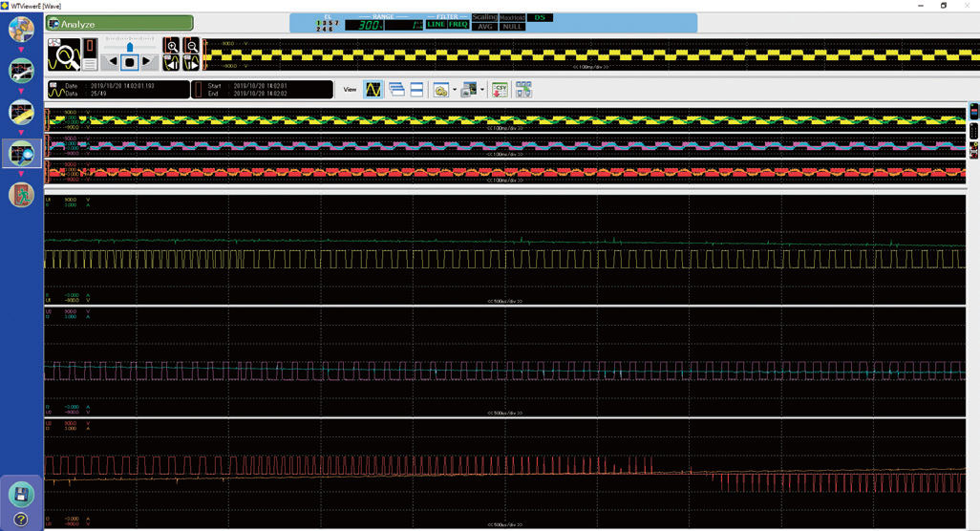Click the yellow-green element 1 overview strip
980x531 pixels.
pyautogui.click(x=505, y=120)
